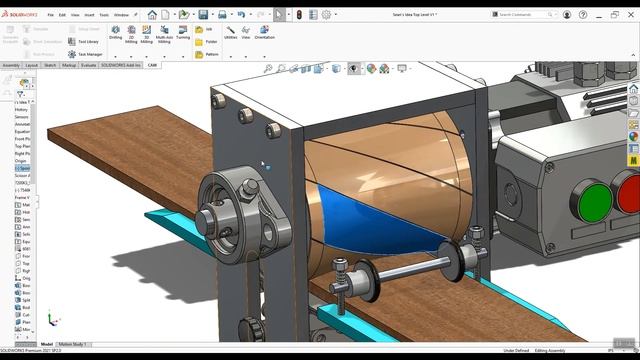Open Edit Appearance color ball
Image resolution: width=640 pixels, height=360 pixels.
(371, 69)
